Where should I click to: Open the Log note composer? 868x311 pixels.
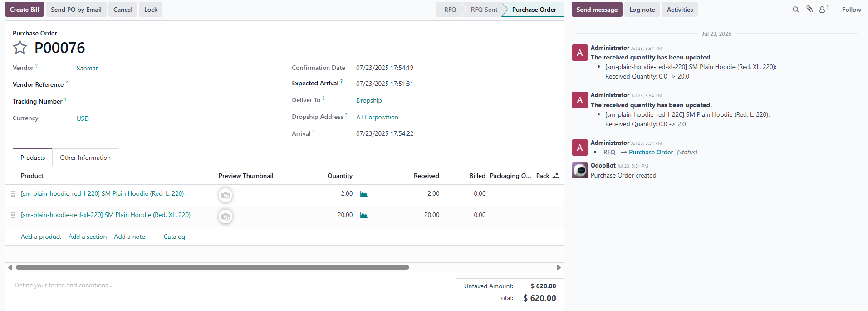(x=642, y=10)
